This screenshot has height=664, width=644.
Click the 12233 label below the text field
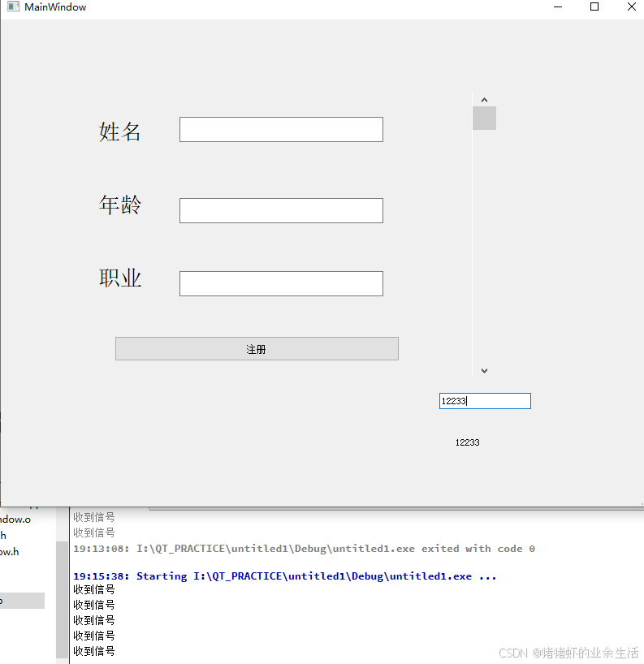pyautogui.click(x=467, y=442)
